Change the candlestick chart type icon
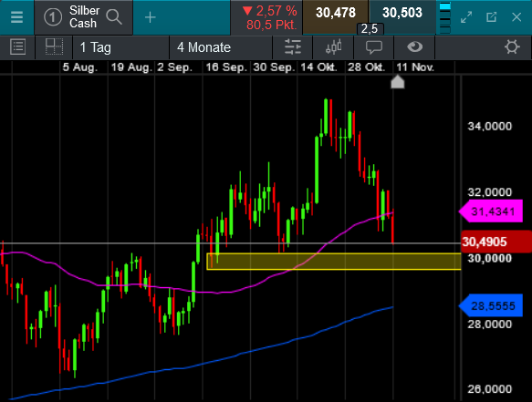Screen dimensions: 532x402 tap(333, 47)
